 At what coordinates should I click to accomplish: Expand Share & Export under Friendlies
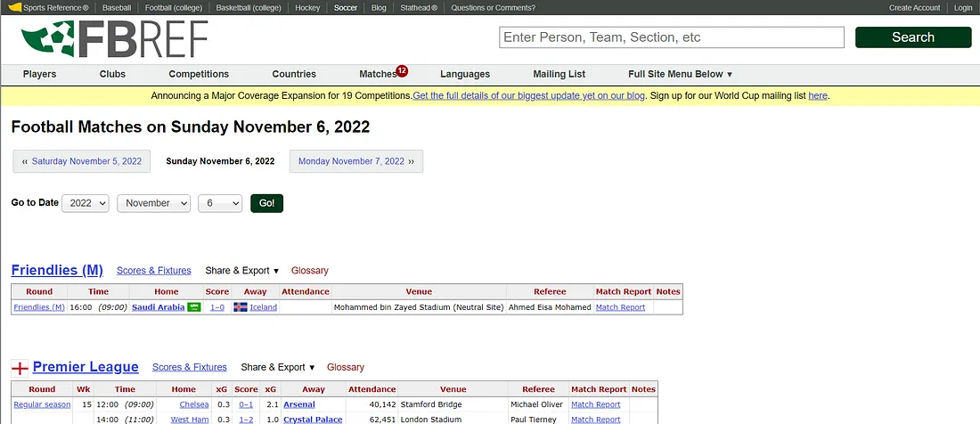[x=241, y=271]
